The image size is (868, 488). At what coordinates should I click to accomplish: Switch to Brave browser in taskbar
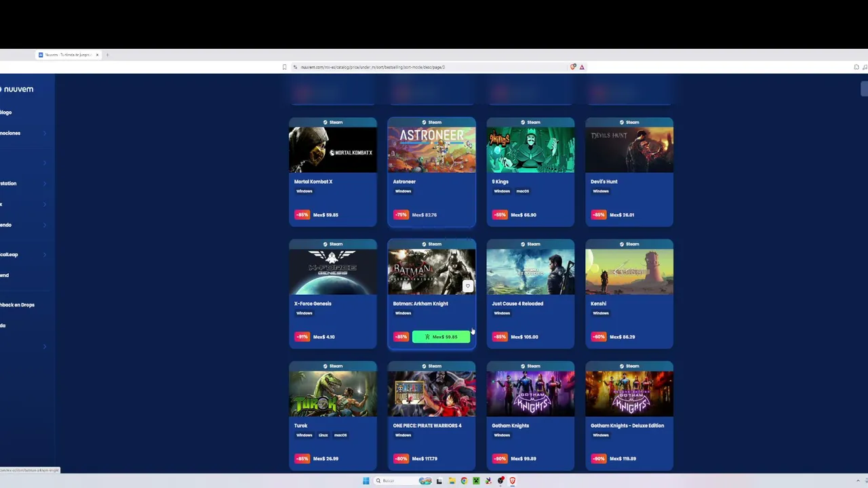click(513, 481)
